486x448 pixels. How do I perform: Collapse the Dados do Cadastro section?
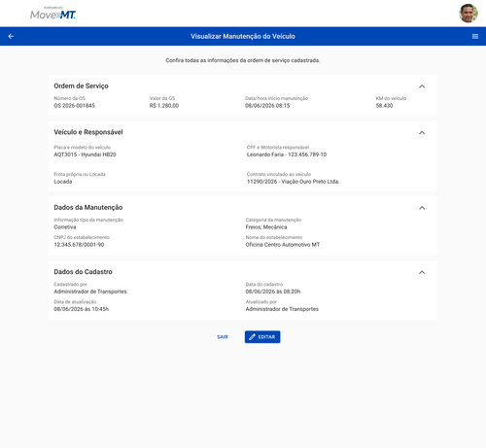click(x=422, y=272)
